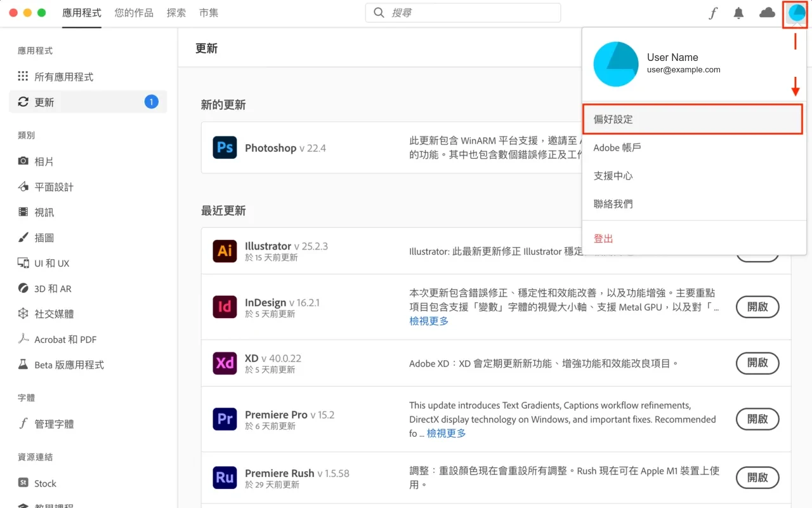Open the fonts icon in the top bar
Image resolution: width=812 pixels, height=508 pixels.
(713, 13)
